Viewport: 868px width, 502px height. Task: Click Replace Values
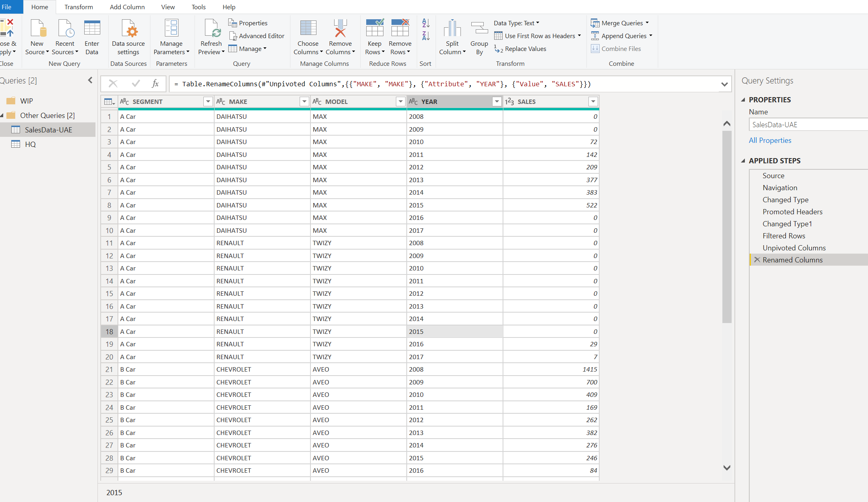pos(520,49)
